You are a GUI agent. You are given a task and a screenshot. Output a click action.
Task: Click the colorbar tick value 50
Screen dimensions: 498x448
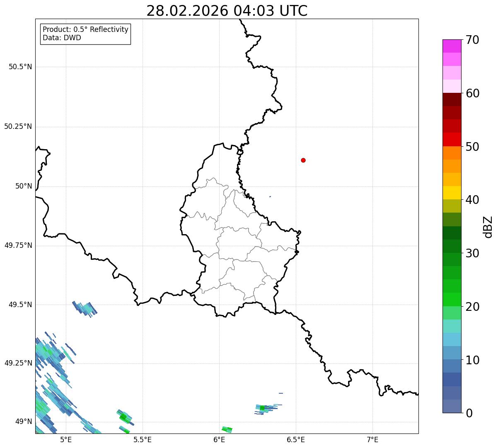click(x=472, y=147)
